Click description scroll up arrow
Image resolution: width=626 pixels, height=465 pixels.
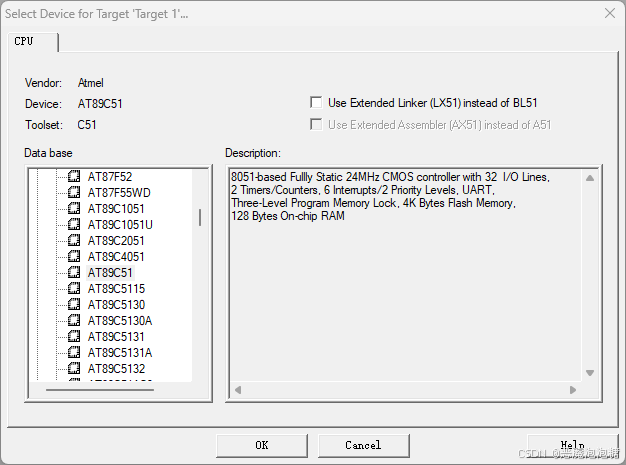pyautogui.click(x=590, y=178)
